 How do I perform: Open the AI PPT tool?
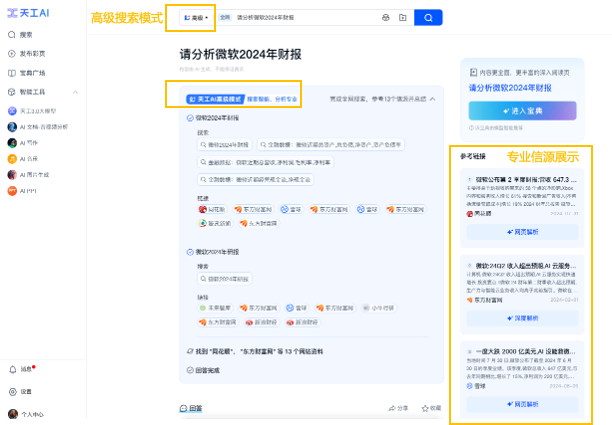click(28, 190)
